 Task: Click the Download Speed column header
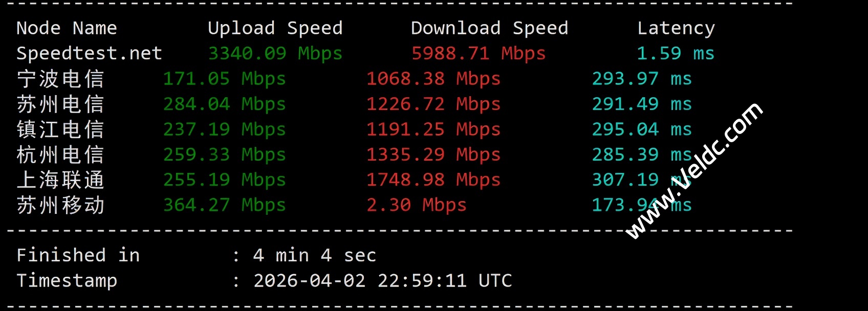489,28
